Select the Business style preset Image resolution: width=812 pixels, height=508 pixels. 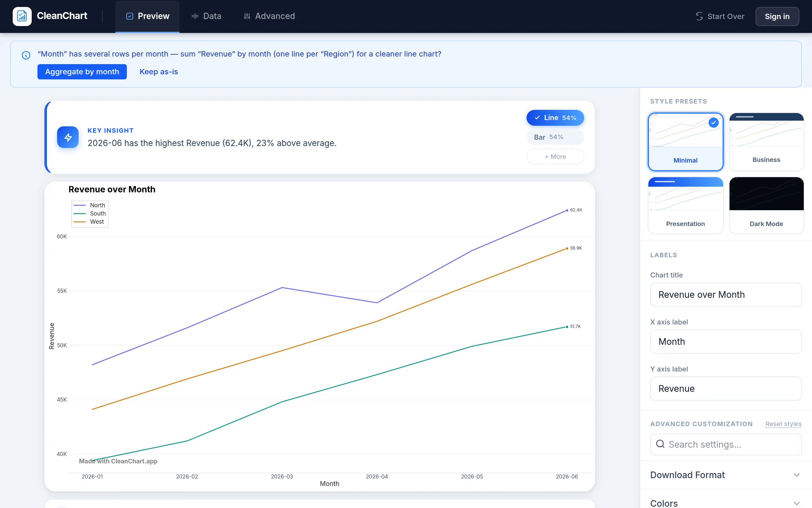pyautogui.click(x=766, y=142)
